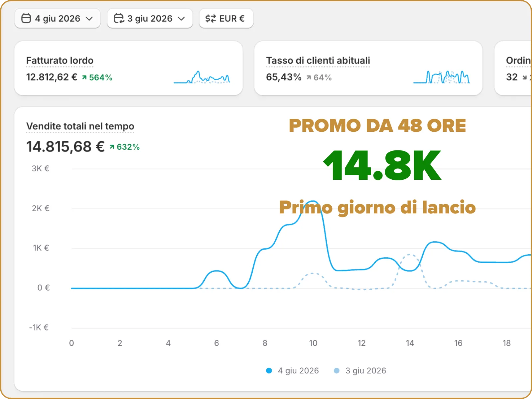532x399 pixels.
Task: Click the 1K € y-axis label
Action: pos(41,248)
